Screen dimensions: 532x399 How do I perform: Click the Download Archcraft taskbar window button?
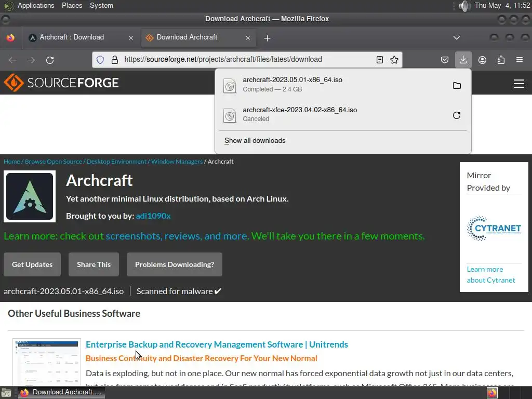coord(61,392)
